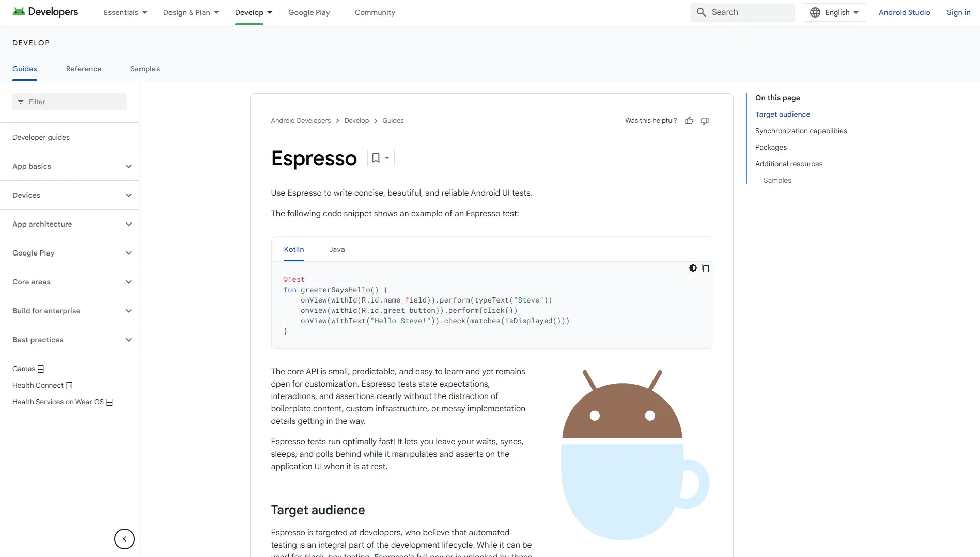Click the Android Developers logo
The width and height of the screenshot is (980, 557).
click(x=45, y=12)
